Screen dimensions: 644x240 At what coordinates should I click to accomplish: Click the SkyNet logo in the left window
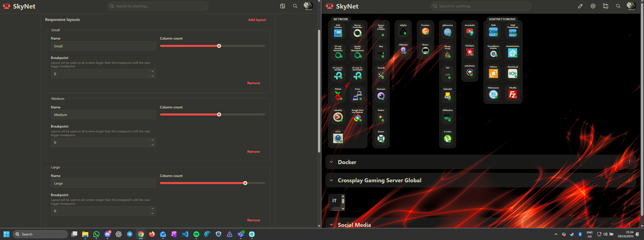[19, 6]
